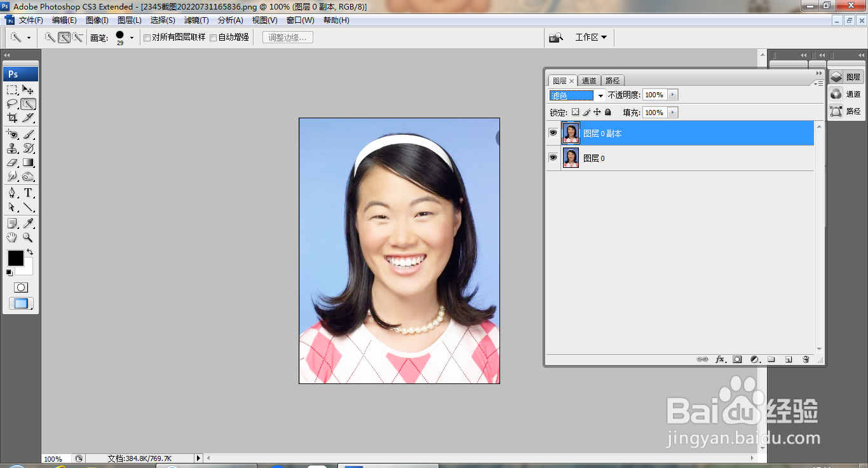Select the Eraser tool
The image size is (868, 468).
point(12,162)
